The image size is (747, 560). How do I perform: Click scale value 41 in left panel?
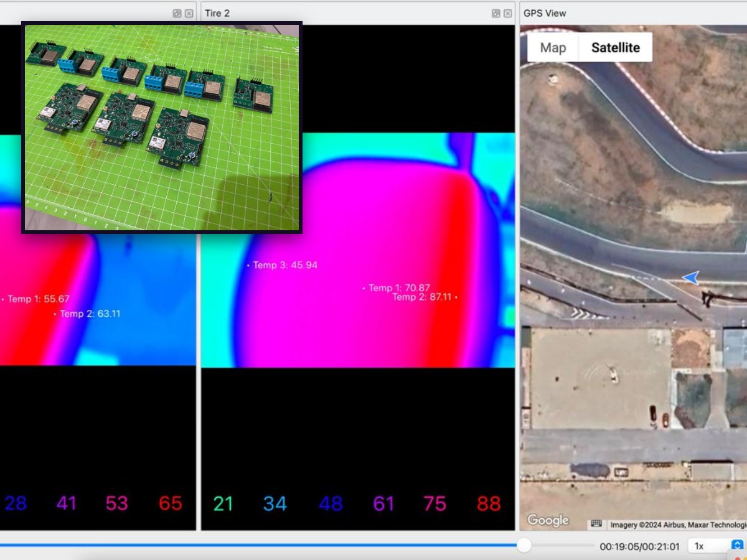(x=67, y=503)
